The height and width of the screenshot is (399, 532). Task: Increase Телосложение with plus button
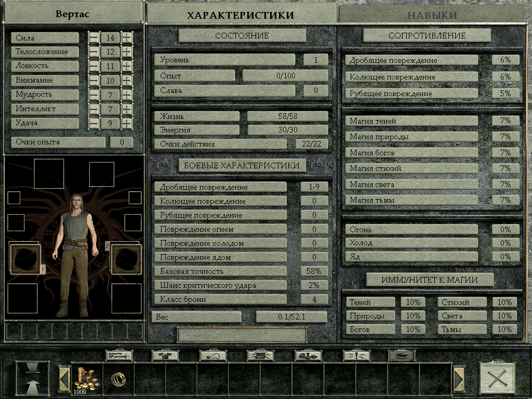click(127, 51)
